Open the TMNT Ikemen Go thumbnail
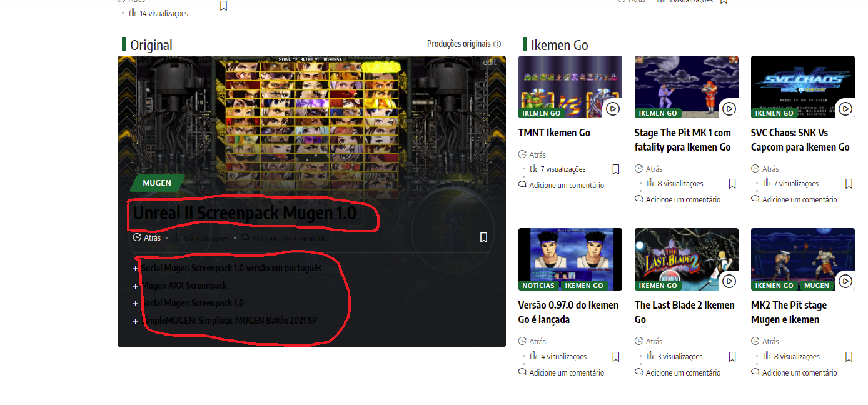868x405 pixels. pos(570,87)
